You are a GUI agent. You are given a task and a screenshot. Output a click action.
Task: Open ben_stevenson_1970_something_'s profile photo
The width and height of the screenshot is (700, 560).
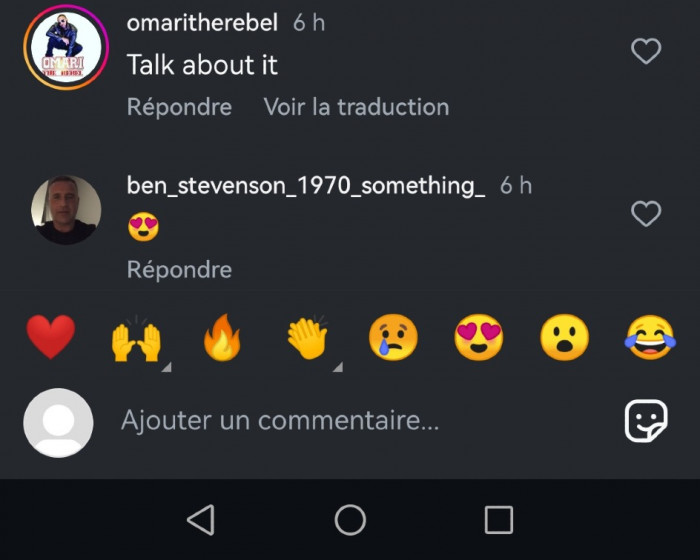pyautogui.click(x=66, y=210)
